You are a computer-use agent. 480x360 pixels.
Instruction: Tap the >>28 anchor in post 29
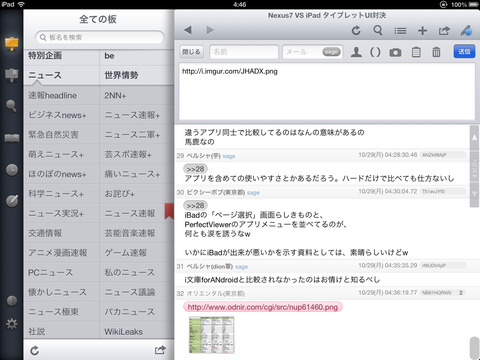pyautogui.click(x=195, y=169)
